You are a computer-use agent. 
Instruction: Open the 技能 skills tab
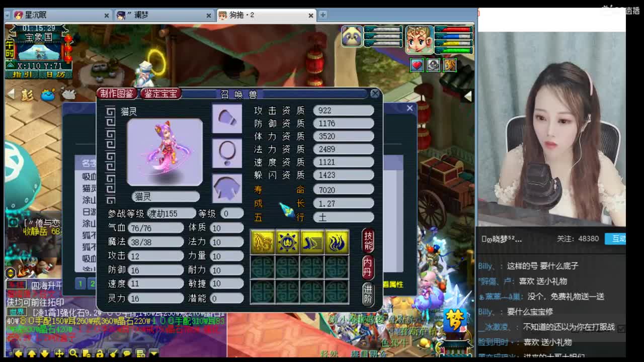pyautogui.click(x=368, y=241)
